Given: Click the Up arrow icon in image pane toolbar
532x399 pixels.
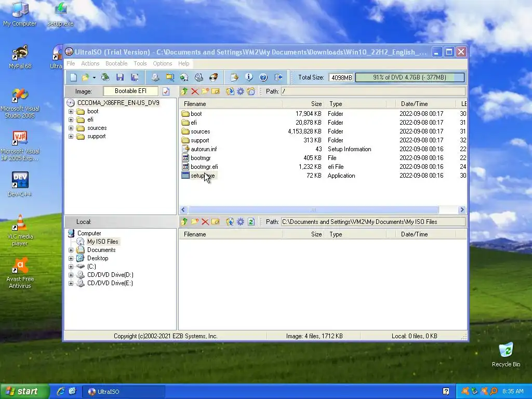Looking at the screenshot, I should click(184, 91).
